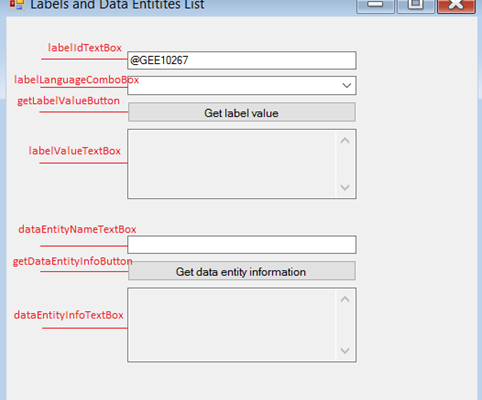Focus the empty data entity name text box
The width and height of the screenshot is (482, 400).
[x=242, y=245]
